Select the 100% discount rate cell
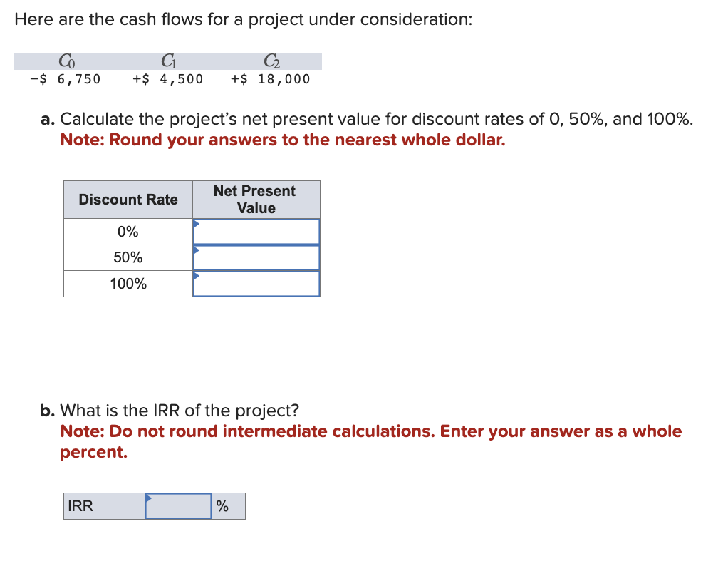This screenshot has height=586, width=728. (128, 283)
